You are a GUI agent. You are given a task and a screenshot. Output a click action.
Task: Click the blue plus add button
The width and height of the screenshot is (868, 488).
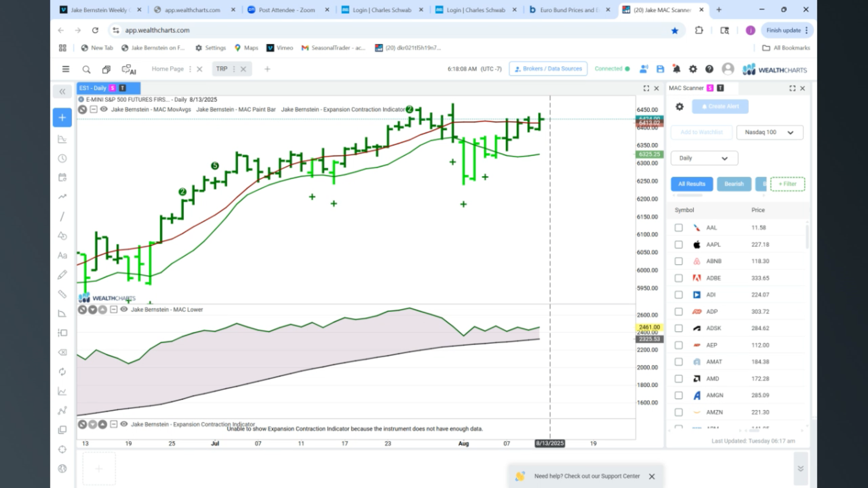62,117
